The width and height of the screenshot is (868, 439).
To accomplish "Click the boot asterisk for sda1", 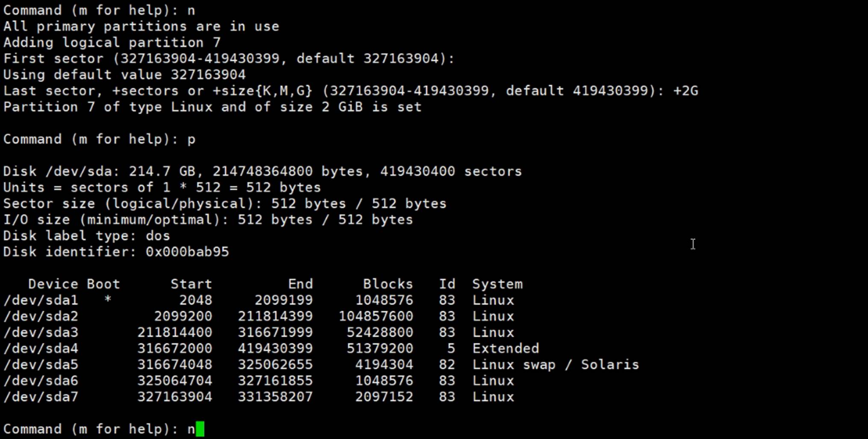I will tap(108, 300).
